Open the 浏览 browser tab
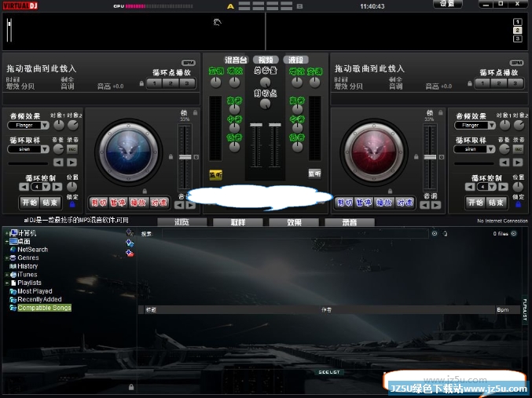 click(x=182, y=222)
